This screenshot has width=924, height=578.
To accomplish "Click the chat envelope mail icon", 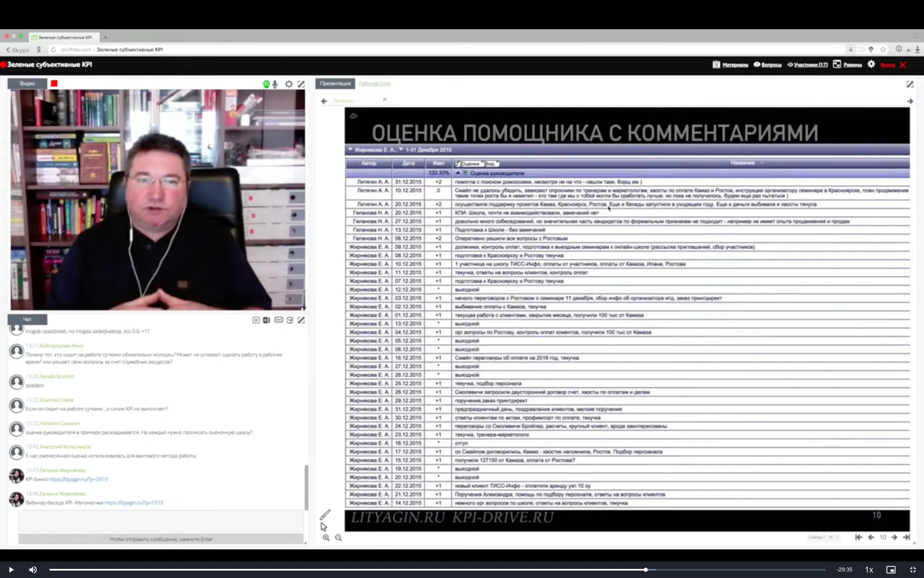I will (279, 320).
